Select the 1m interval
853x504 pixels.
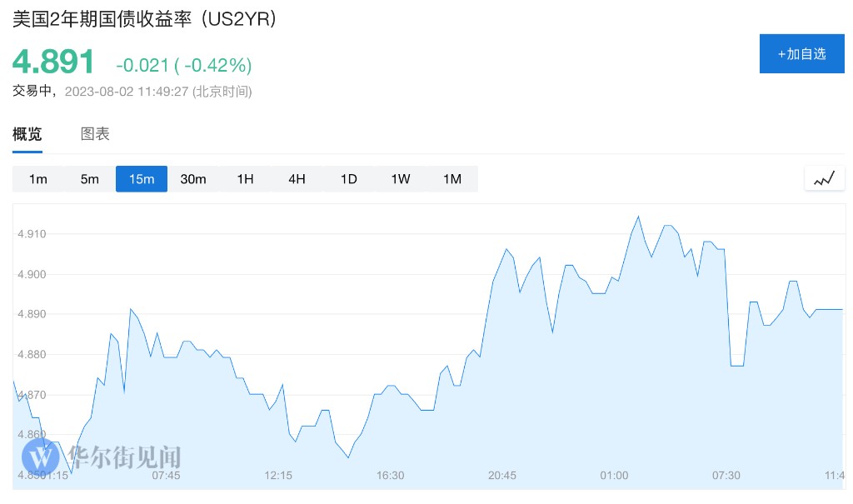pos(38,179)
